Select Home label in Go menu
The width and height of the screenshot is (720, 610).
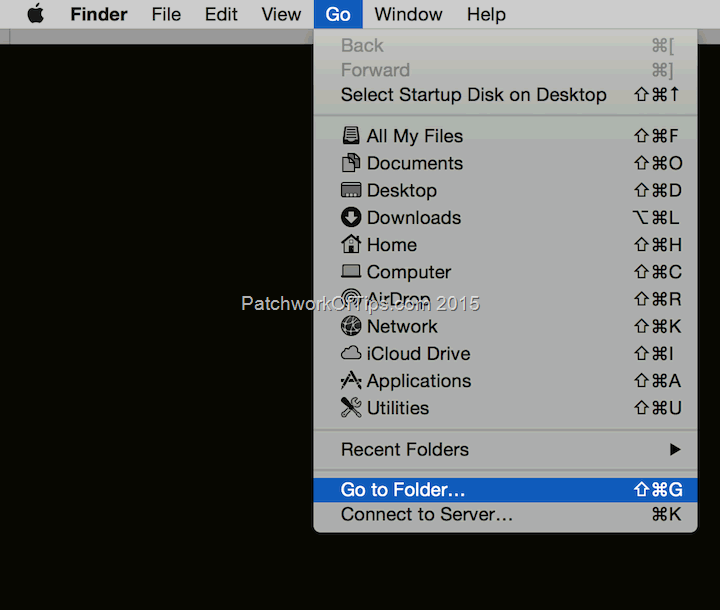(392, 244)
